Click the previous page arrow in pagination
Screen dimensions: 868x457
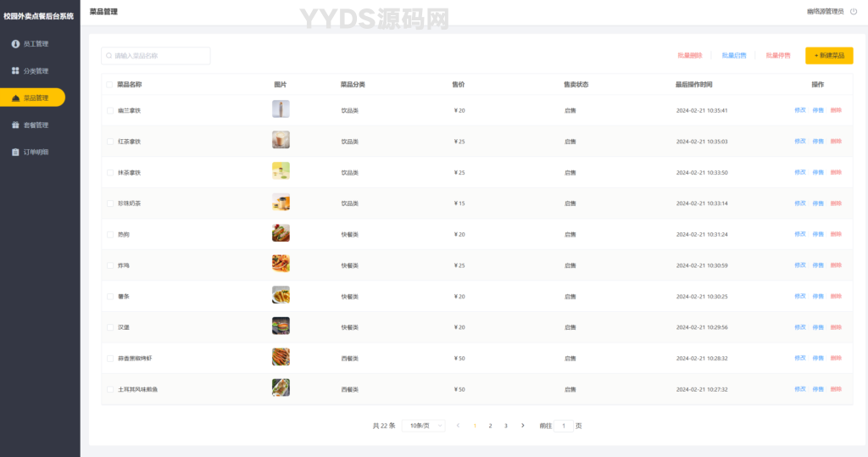point(458,426)
